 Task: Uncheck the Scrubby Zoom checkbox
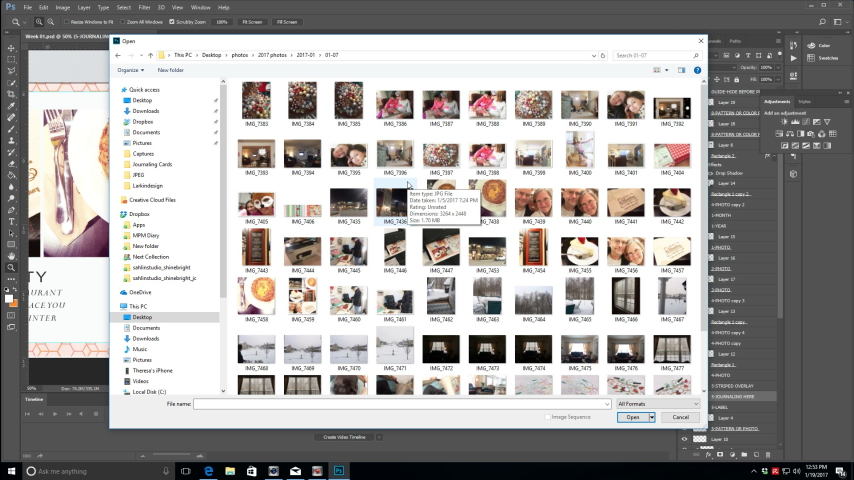pyautogui.click(x=172, y=22)
